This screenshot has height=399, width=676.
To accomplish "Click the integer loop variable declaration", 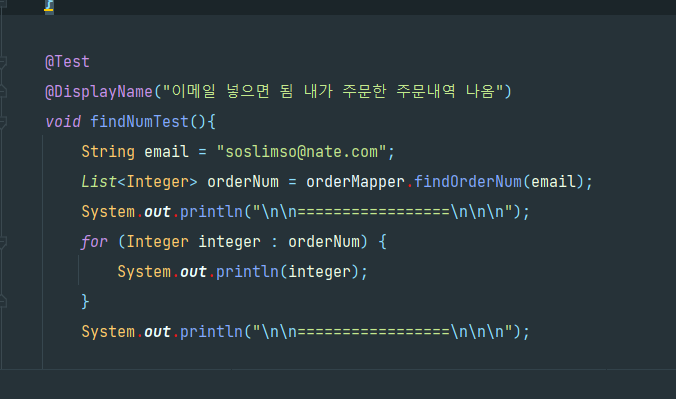I will (x=229, y=242).
